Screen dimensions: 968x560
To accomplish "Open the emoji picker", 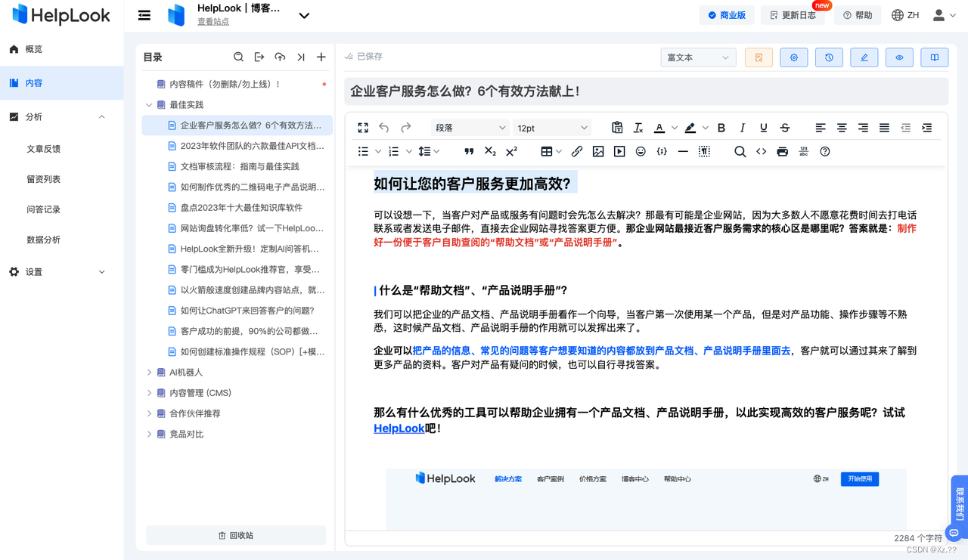I will (x=641, y=152).
